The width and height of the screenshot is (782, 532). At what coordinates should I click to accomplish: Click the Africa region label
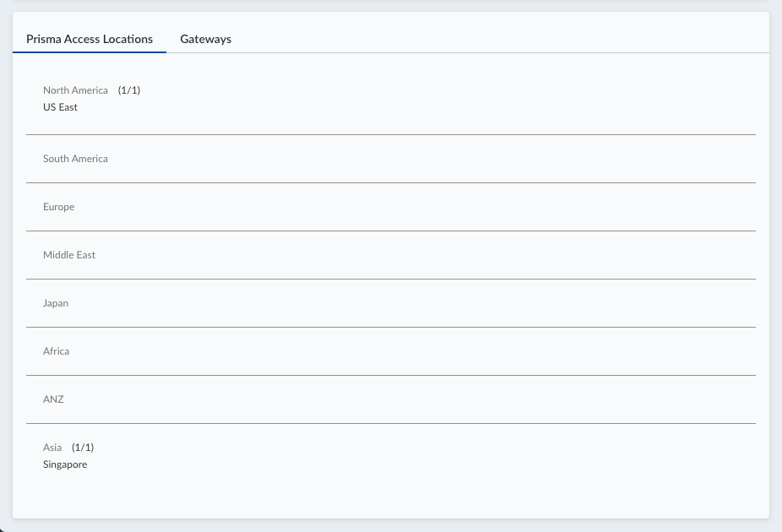(x=57, y=351)
